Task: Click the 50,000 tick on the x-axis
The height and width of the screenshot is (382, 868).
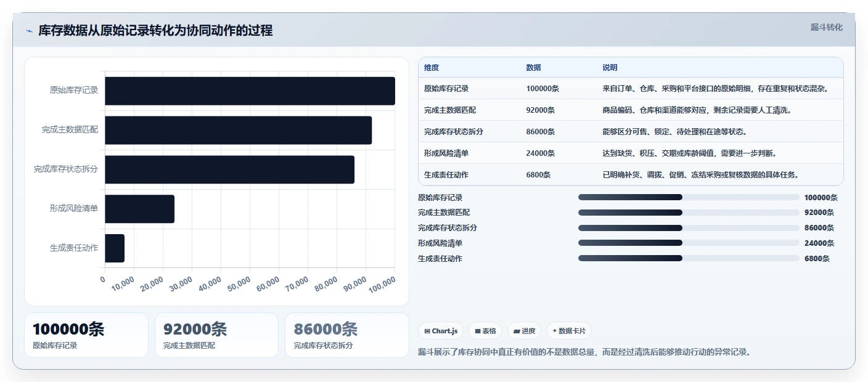Action: point(239,283)
